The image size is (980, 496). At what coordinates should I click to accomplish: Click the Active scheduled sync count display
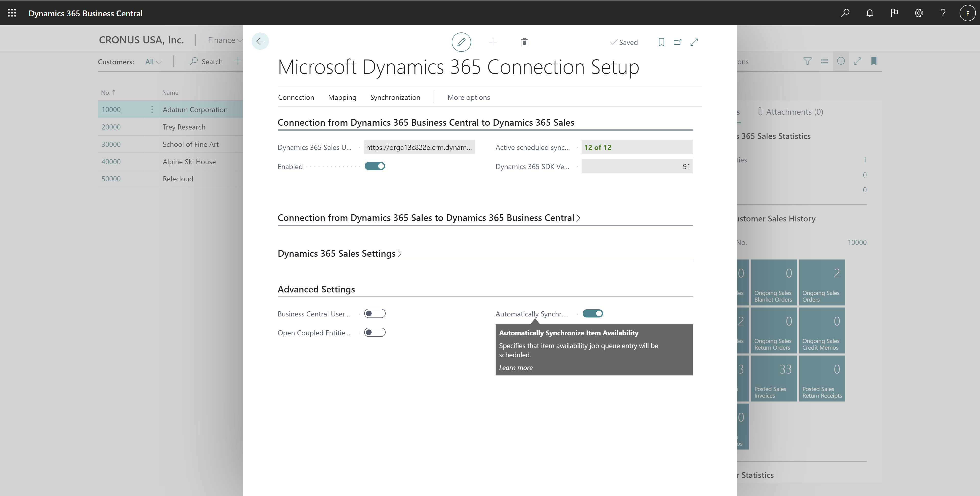[635, 147]
